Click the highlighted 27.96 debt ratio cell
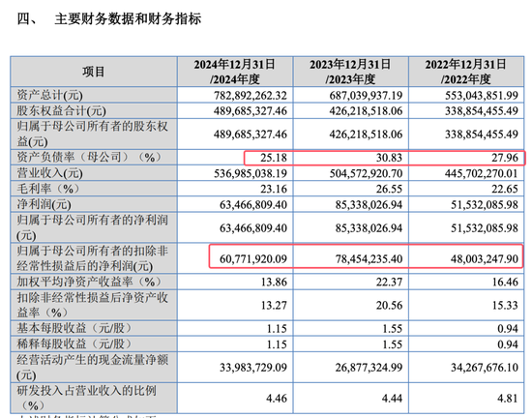Screen dimensions: 532x418 [505, 158]
